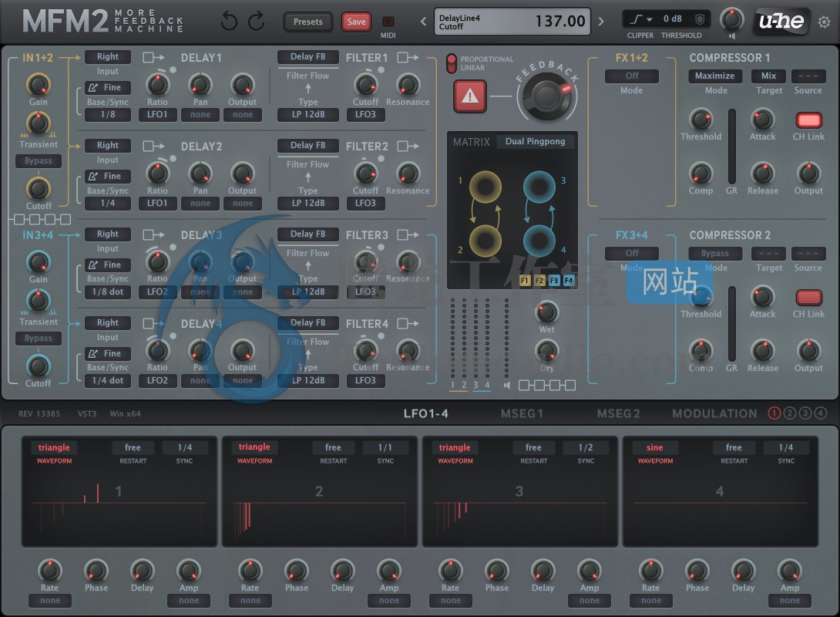Click the large Feedback knob
840x617 pixels.
[x=547, y=96]
